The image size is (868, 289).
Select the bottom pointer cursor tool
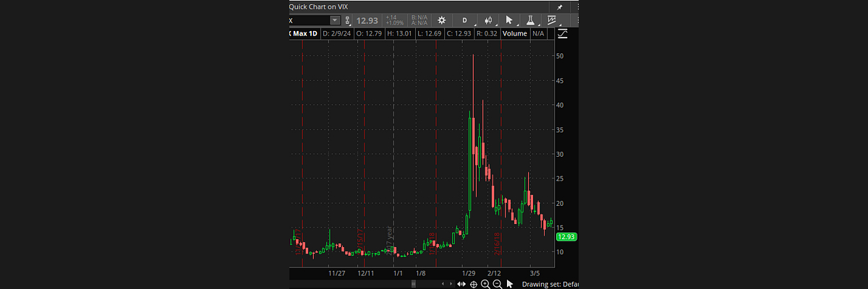coord(510,284)
